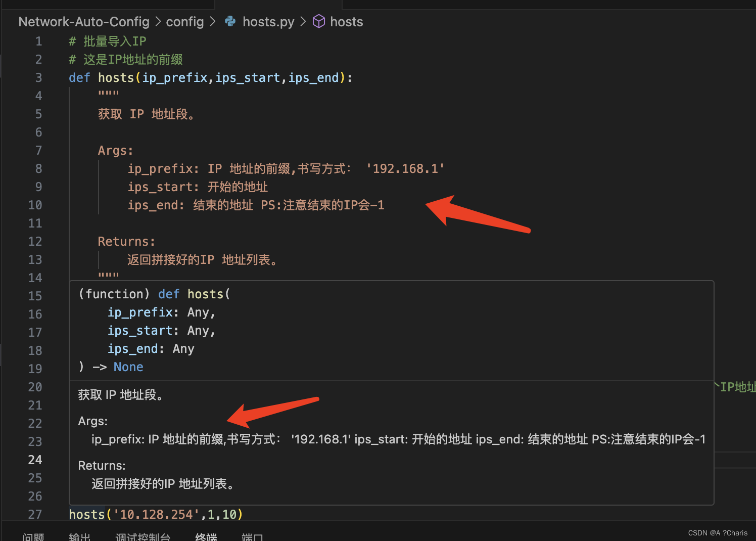
Task: Click '-> None' return type in tooltip
Action: click(118, 367)
